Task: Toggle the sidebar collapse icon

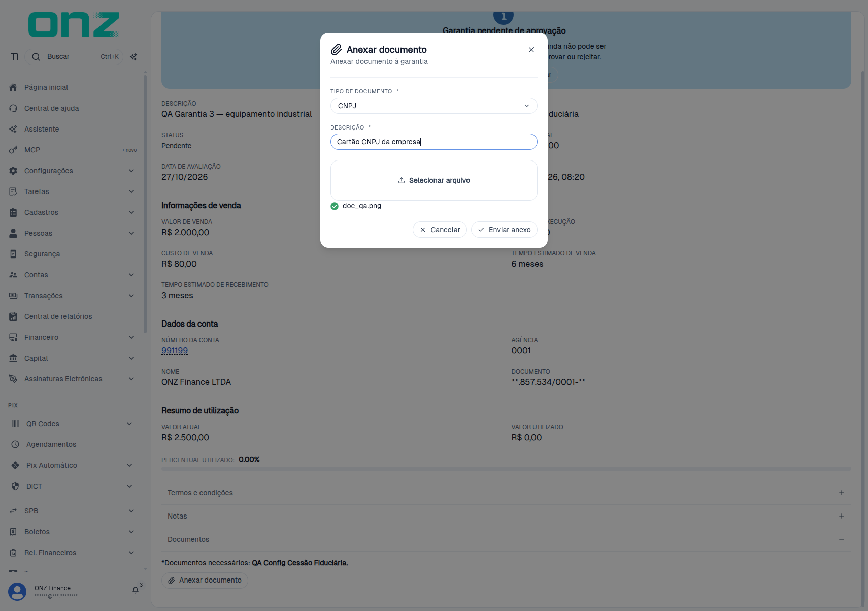Action: click(x=14, y=57)
